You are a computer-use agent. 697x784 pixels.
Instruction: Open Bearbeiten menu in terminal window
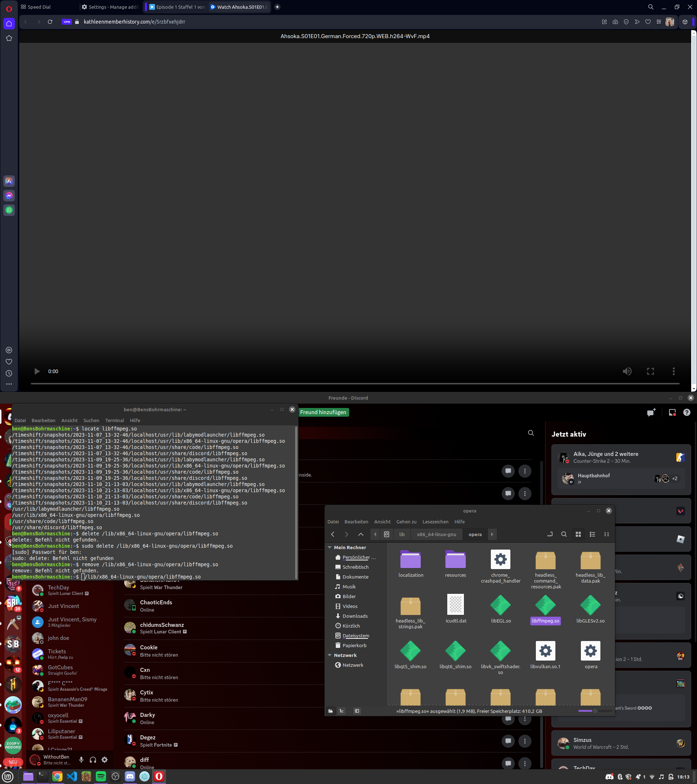43,420
